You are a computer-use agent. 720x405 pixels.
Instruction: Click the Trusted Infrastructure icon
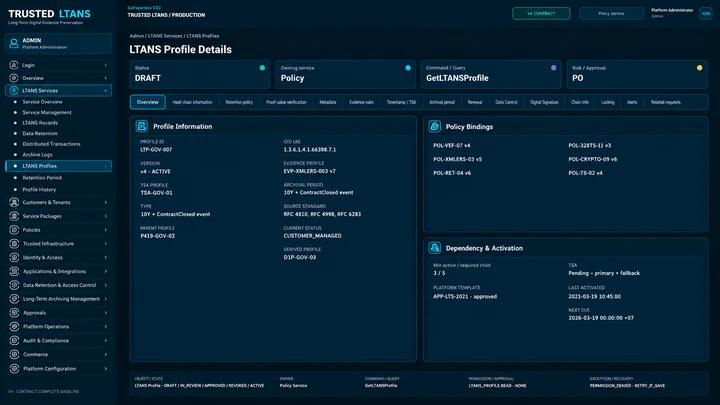[x=14, y=243]
